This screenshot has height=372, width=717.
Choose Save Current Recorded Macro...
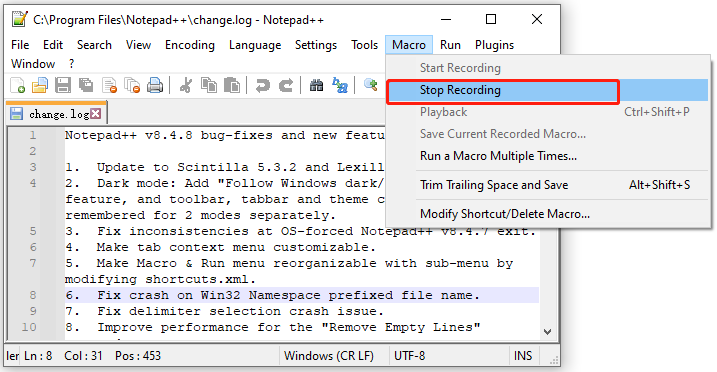click(548, 134)
